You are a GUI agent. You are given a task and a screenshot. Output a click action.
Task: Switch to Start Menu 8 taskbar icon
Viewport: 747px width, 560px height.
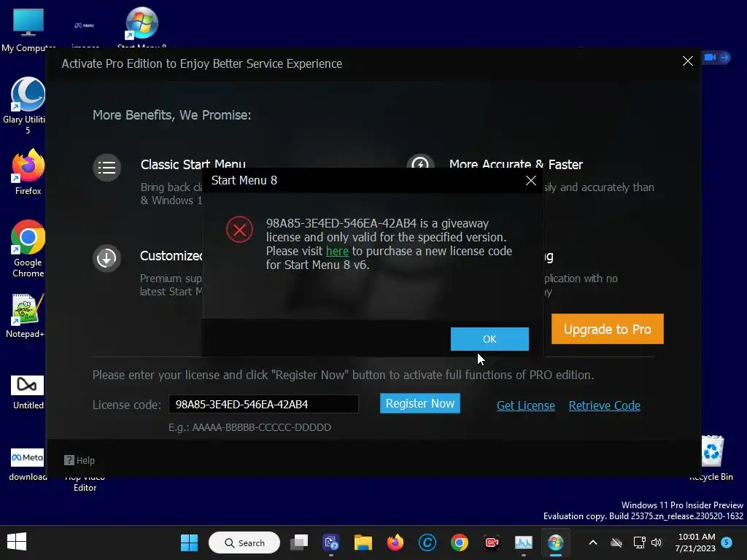click(x=555, y=542)
